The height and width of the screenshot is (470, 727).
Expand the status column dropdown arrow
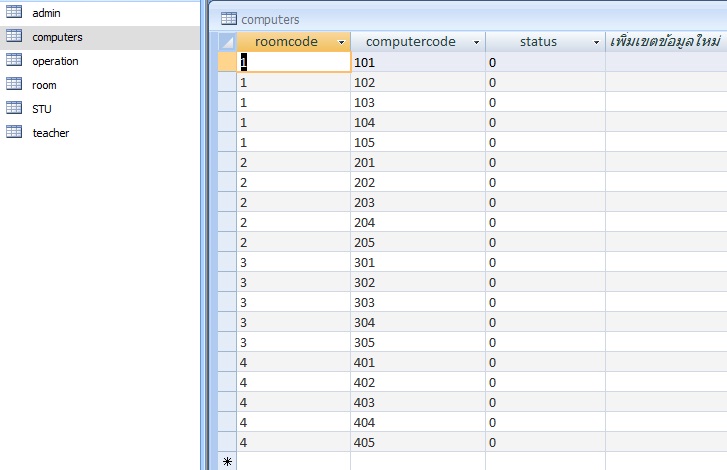(x=597, y=42)
